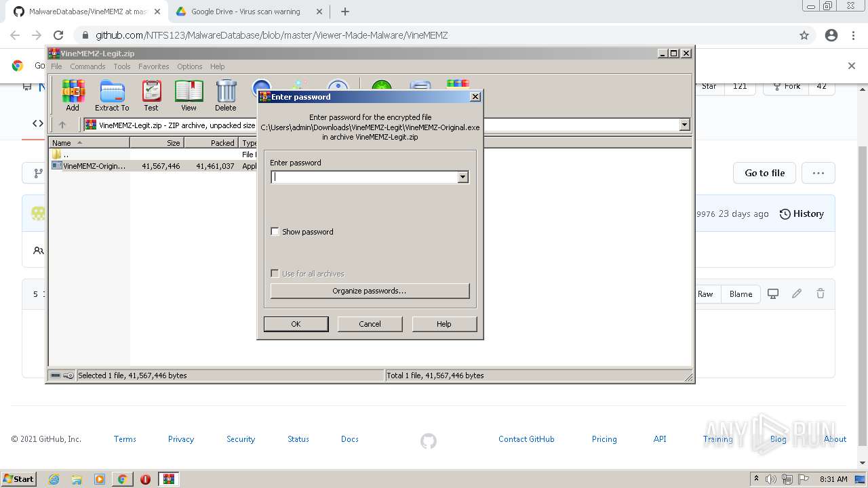Viewport: 868px width, 488px height.
Task: Click the WinRAR taskbar button
Action: [x=169, y=479]
